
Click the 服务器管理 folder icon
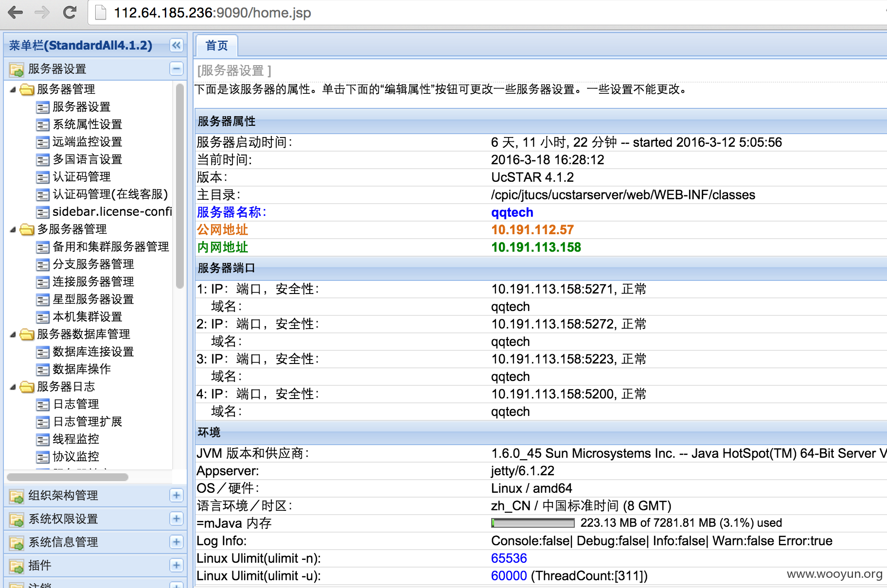pyautogui.click(x=27, y=89)
